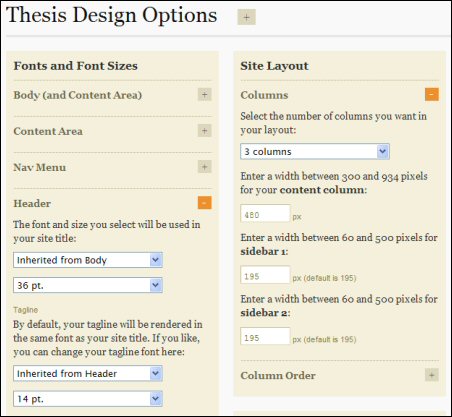
Task: Select the Site Layout heading
Action: coord(275,66)
